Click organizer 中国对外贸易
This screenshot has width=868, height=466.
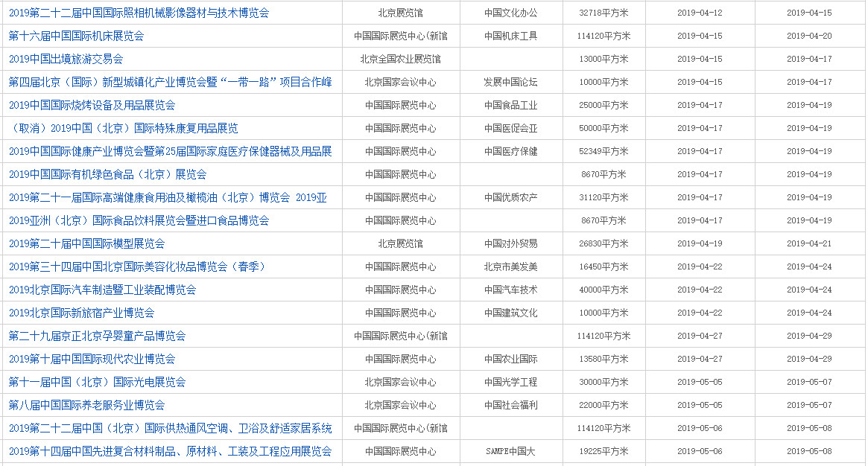coord(510,243)
